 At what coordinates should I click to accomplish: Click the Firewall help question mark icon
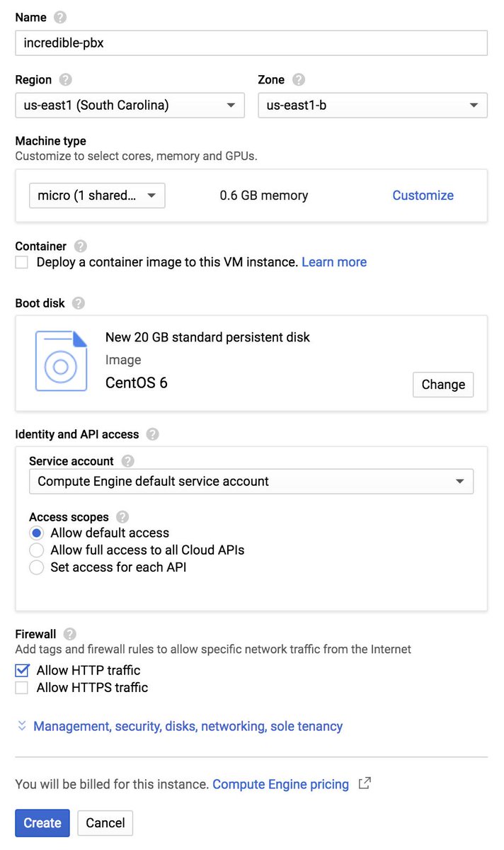pos(69,634)
